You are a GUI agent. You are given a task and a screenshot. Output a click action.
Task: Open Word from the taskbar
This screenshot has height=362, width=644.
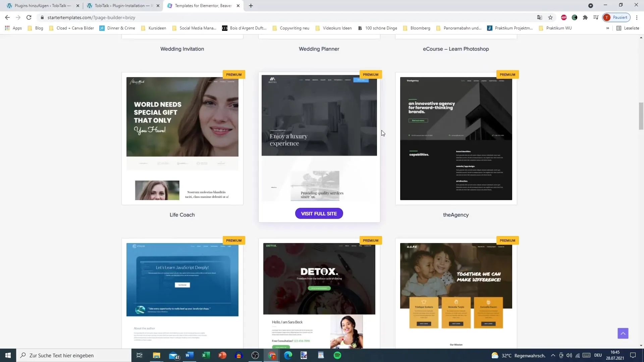(x=190, y=355)
